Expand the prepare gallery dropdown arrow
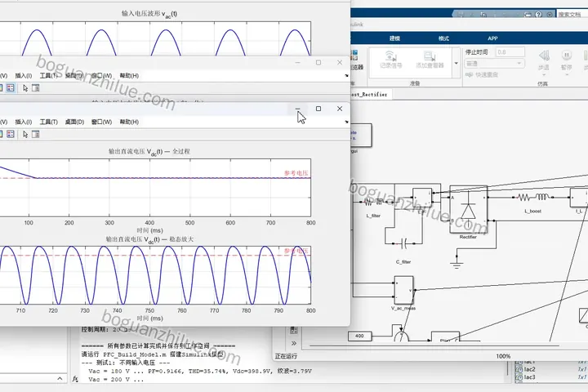 (x=457, y=63)
